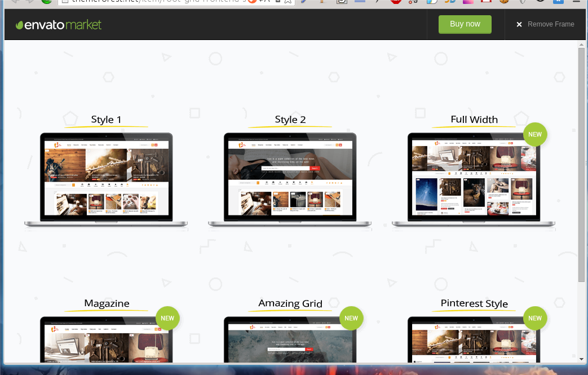
Task: Click the scrollbar up arrow
Action: [581, 44]
